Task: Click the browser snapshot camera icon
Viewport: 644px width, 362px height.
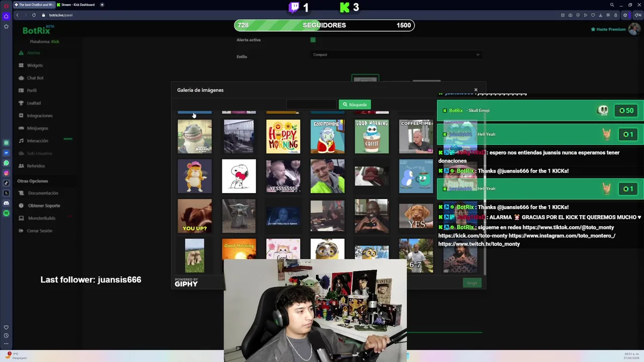Action: [570, 15]
